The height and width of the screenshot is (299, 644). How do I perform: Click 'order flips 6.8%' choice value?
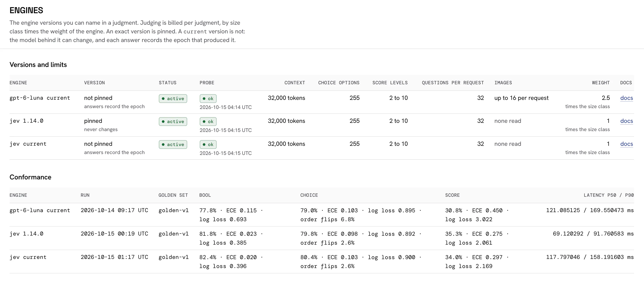tap(327, 219)
